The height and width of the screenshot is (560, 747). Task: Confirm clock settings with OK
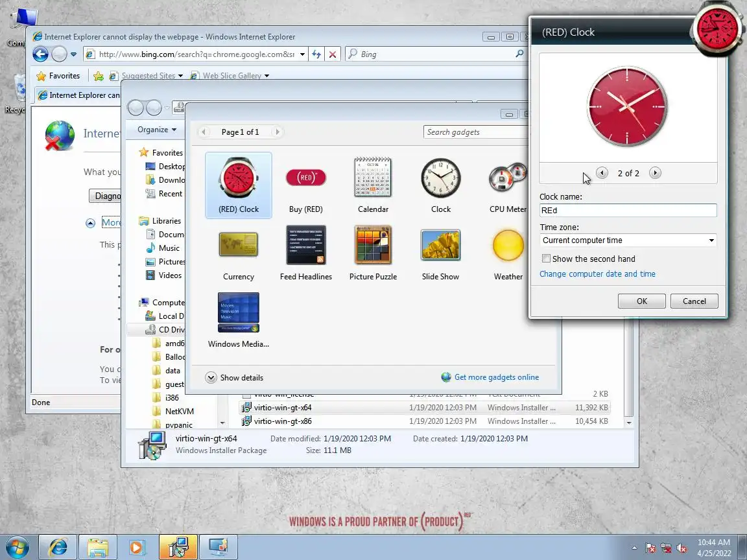tap(642, 301)
